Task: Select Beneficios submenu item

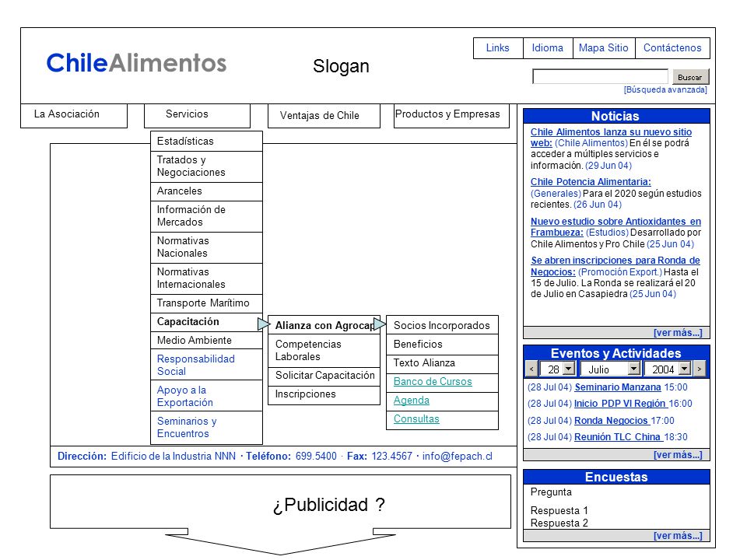Action: click(x=442, y=345)
